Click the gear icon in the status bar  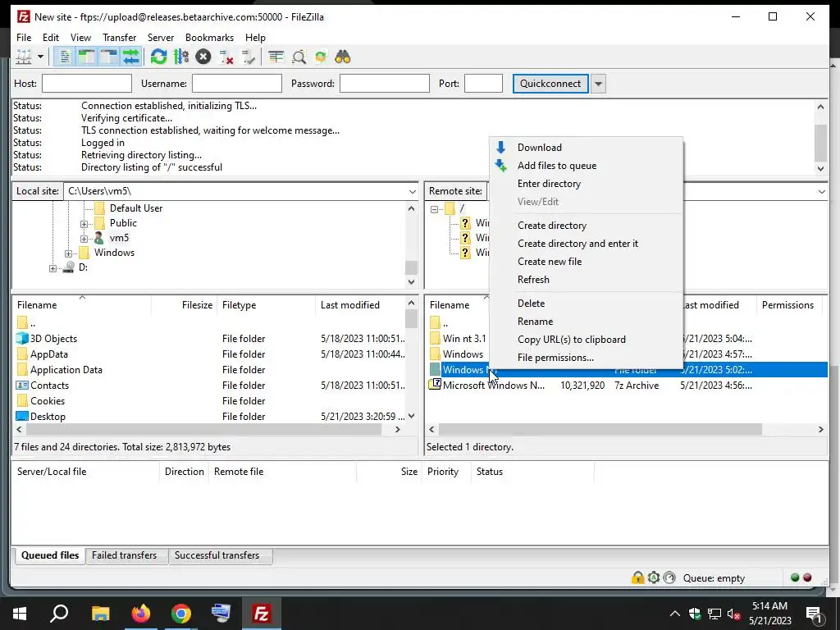(x=654, y=577)
